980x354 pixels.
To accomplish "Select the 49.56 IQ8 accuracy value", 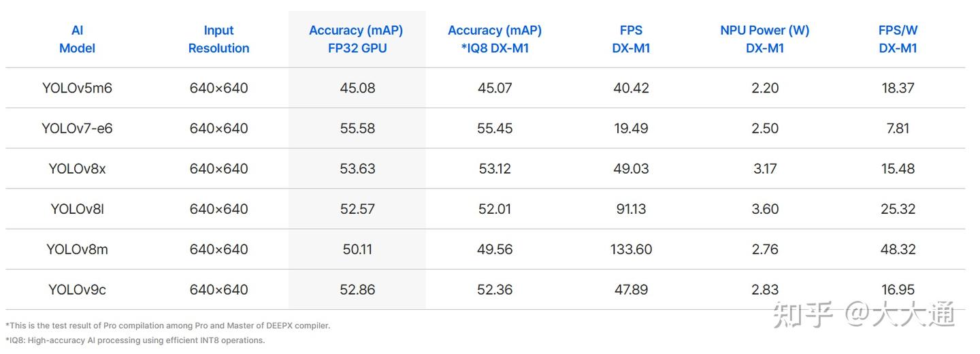I will pyautogui.click(x=495, y=249).
